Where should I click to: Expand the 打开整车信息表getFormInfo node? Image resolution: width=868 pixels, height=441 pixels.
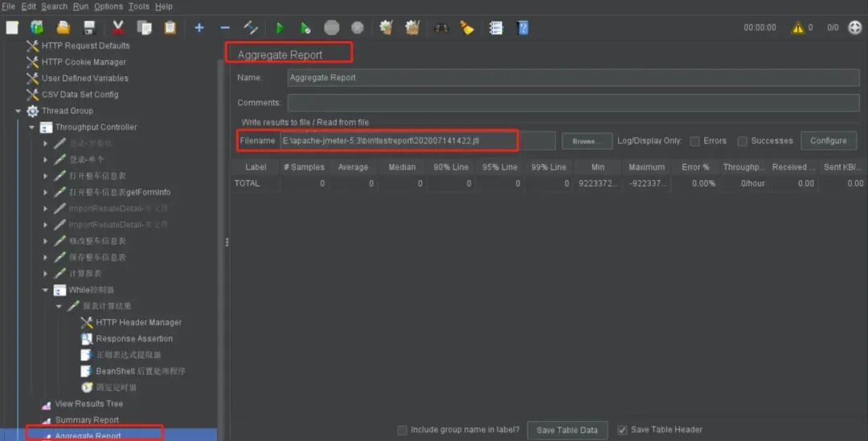coord(45,193)
